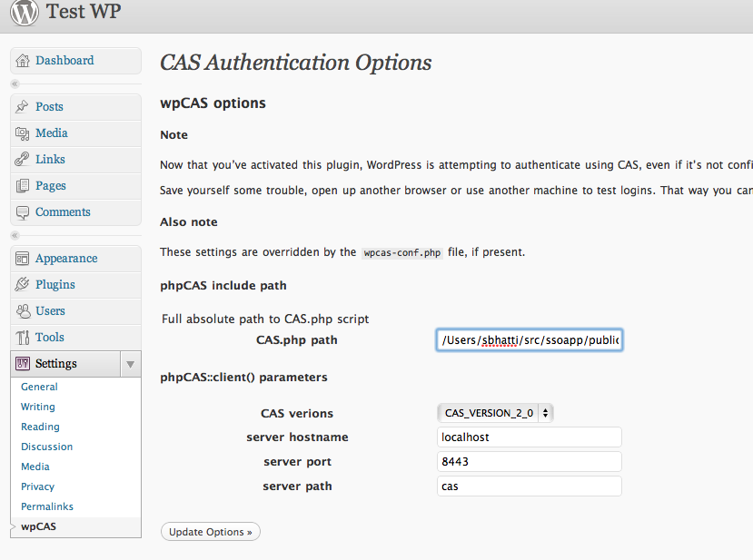
Task: Click the Test WP site title
Action: [x=84, y=11]
